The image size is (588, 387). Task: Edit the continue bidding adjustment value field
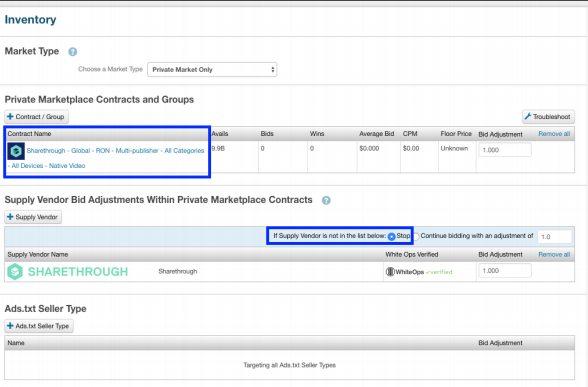554,237
